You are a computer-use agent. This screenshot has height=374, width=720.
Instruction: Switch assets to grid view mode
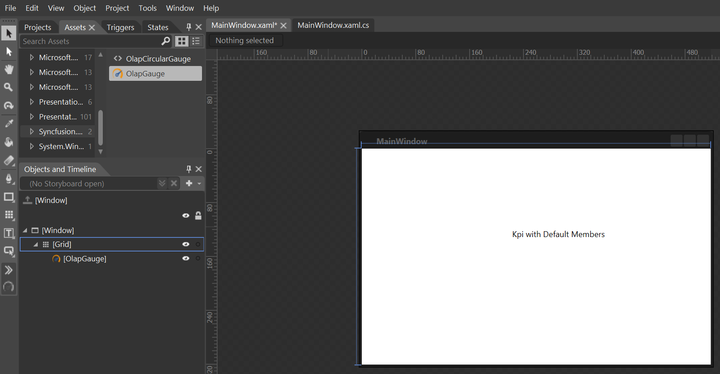pyautogui.click(x=182, y=41)
